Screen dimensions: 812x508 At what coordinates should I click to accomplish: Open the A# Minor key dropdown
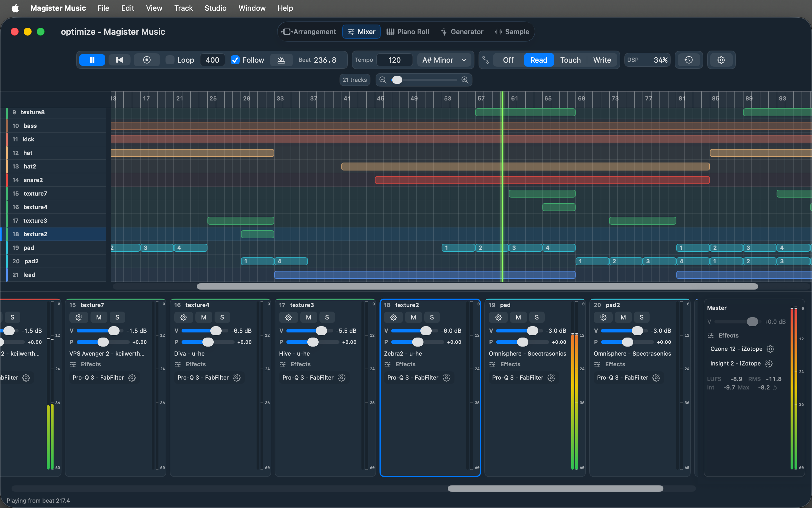click(x=444, y=60)
